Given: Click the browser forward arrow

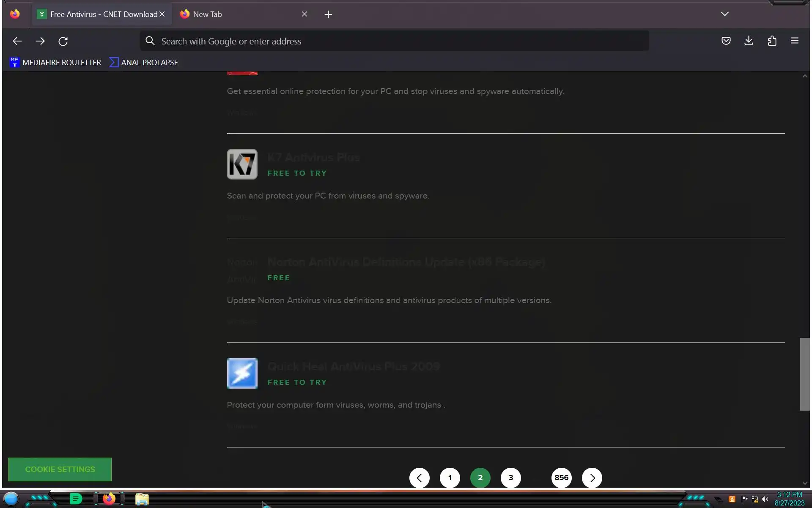Looking at the screenshot, I should tap(40, 41).
